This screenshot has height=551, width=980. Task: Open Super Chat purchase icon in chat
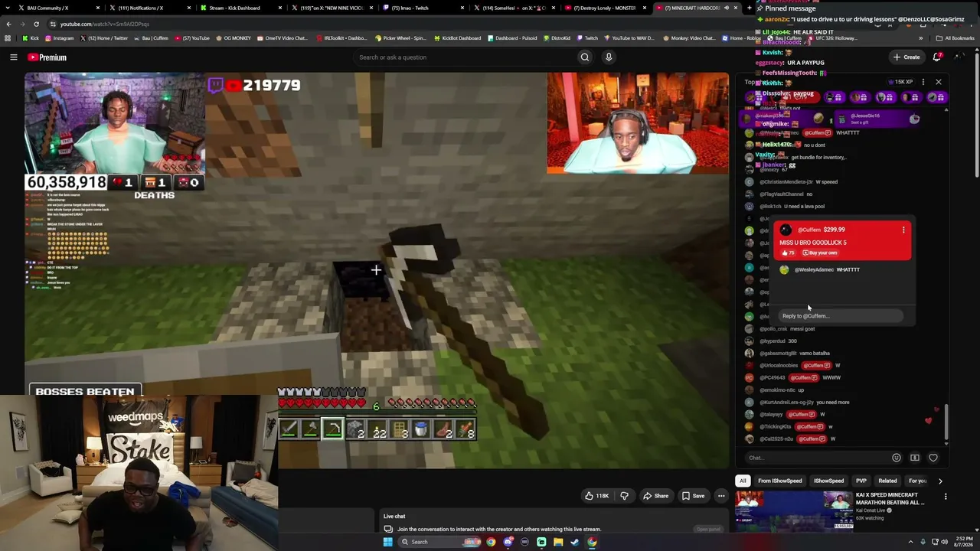(x=915, y=458)
